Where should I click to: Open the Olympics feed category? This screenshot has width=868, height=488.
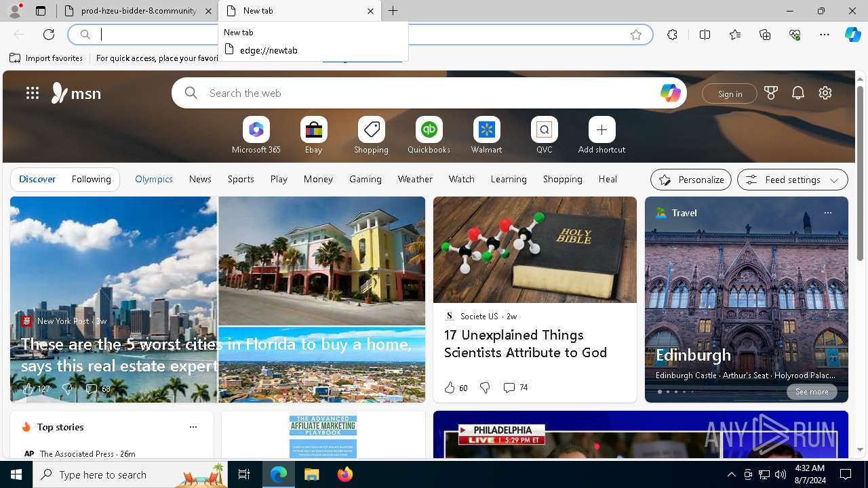[x=154, y=179]
